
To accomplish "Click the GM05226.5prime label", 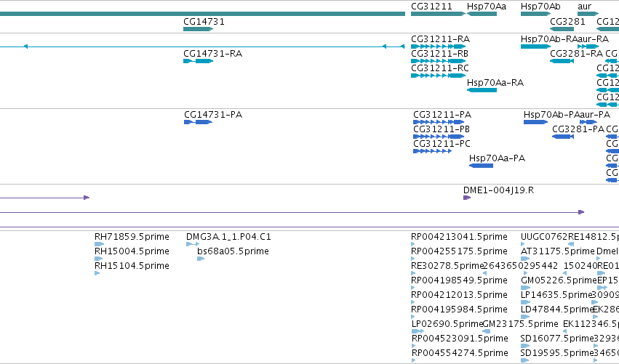I will pyautogui.click(x=559, y=280).
